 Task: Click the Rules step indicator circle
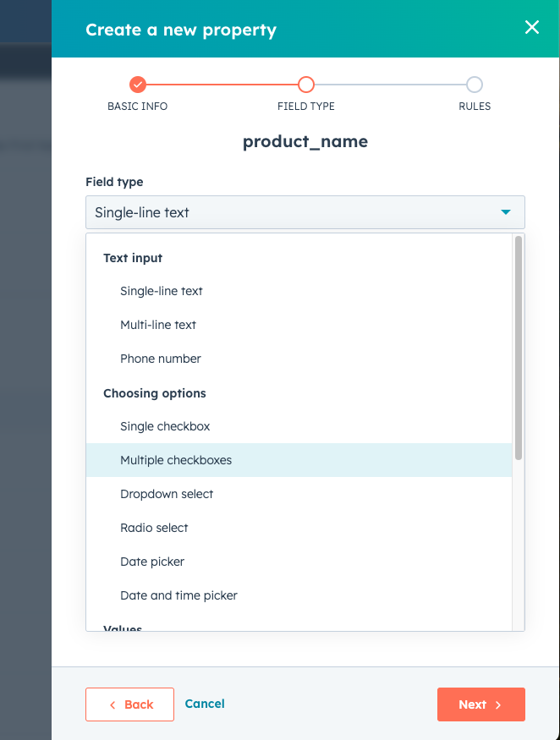(x=474, y=85)
